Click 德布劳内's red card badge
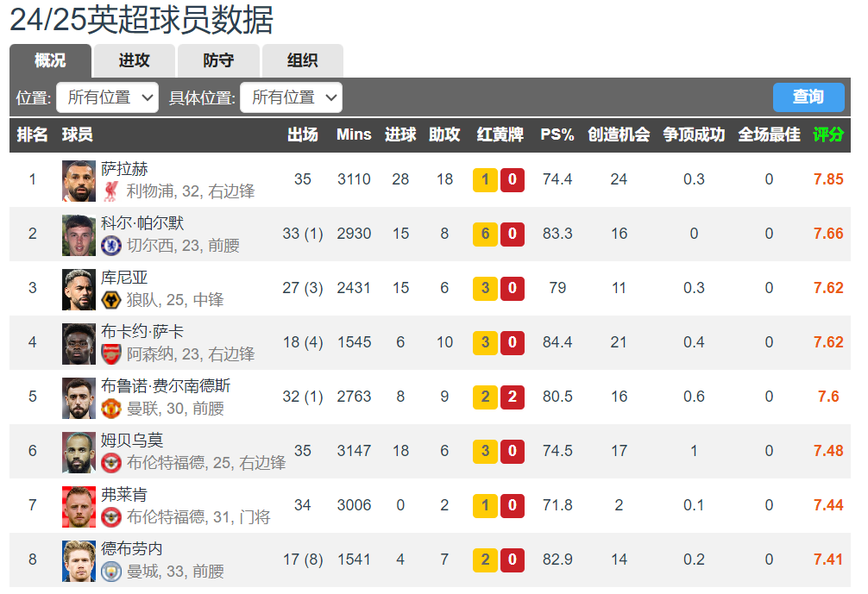Viewport: 868px width, 594px height. (x=512, y=560)
